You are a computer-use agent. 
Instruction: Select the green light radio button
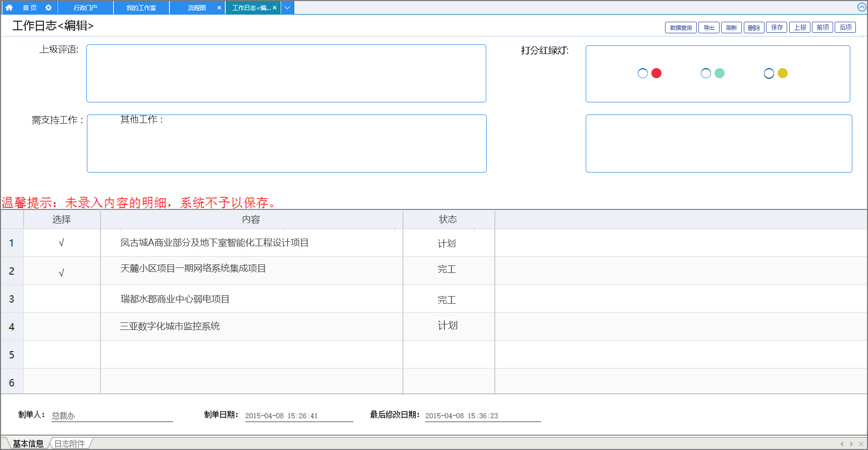[706, 73]
